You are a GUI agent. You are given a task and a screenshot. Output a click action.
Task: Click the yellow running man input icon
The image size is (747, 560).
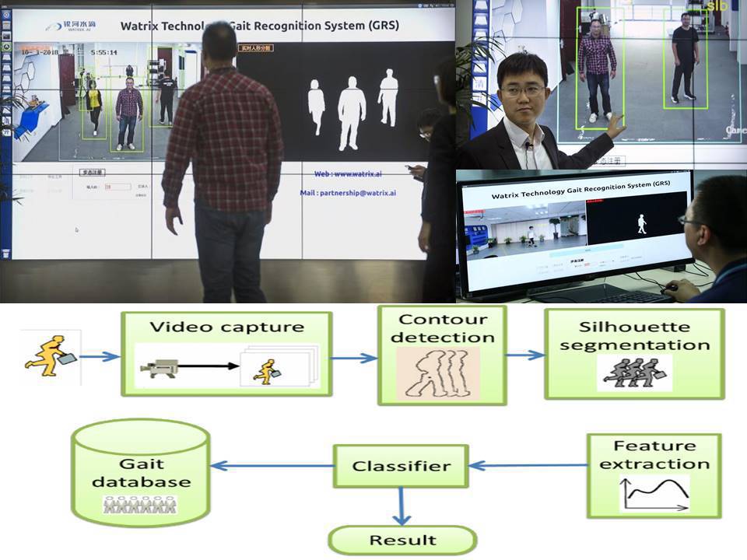pos(51,355)
